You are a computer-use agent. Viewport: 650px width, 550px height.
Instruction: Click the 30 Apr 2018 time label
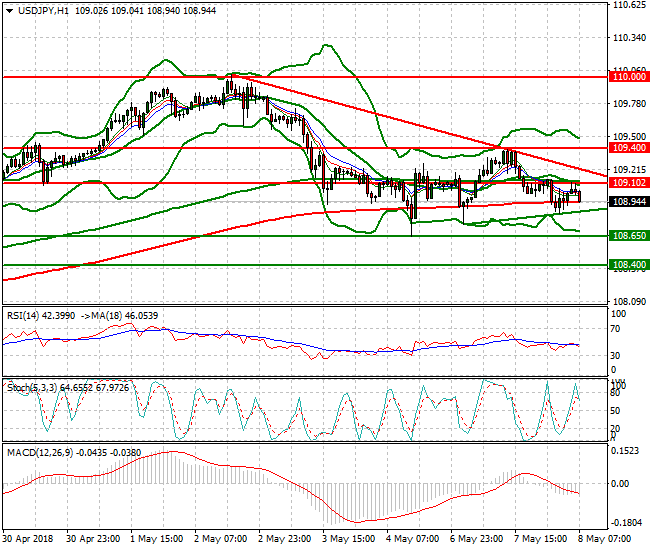click(x=28, y=539)
